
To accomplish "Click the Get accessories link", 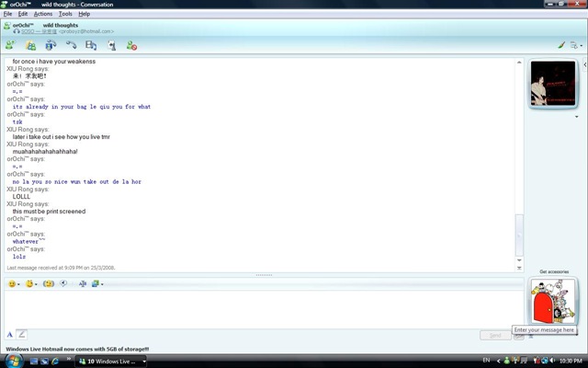I will pyautogui.click(x=554, y=271).
